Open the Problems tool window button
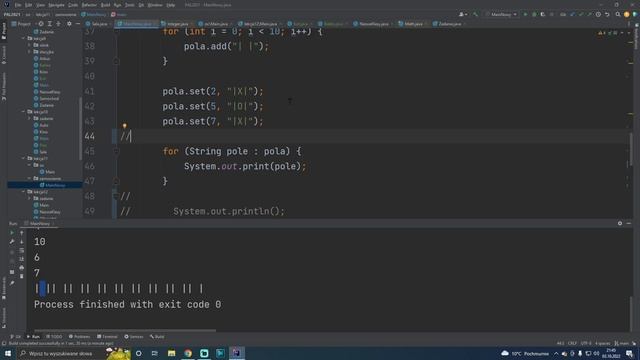The image size is (640, 360). coord(79,337)
